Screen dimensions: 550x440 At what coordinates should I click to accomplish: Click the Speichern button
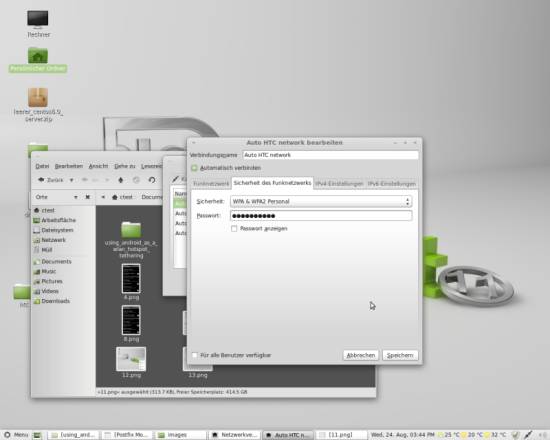point(400,355)
